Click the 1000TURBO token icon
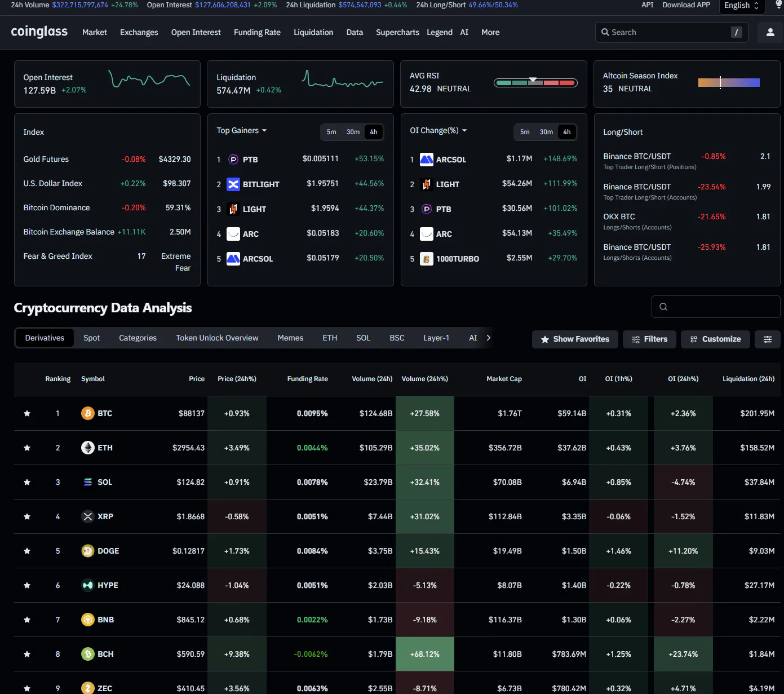Viewport: 784px width, 694px height. 427,259
